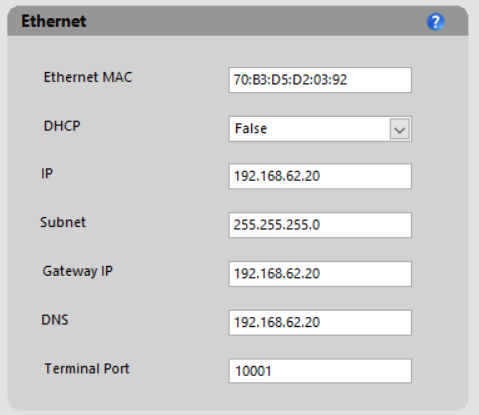Focus the IP address input field
The width and height of the screenshot is (479, 415).
320,176
